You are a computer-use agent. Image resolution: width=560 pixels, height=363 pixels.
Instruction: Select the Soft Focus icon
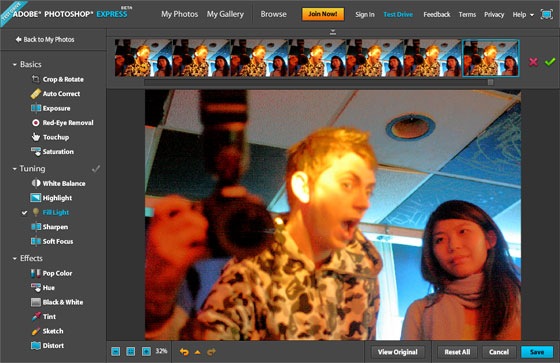point(36,241)
